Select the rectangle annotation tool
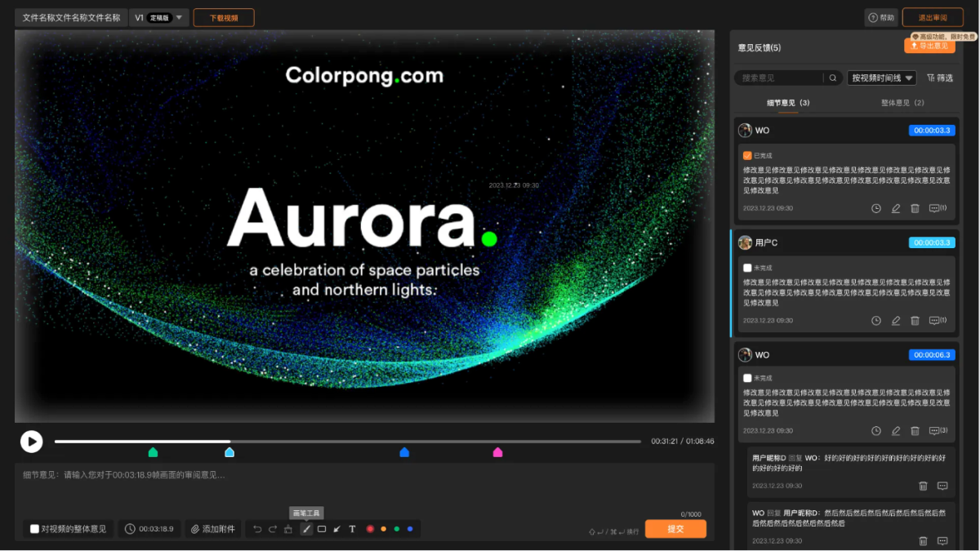Viewport: 980px width, 551px height. pos(322,529)
